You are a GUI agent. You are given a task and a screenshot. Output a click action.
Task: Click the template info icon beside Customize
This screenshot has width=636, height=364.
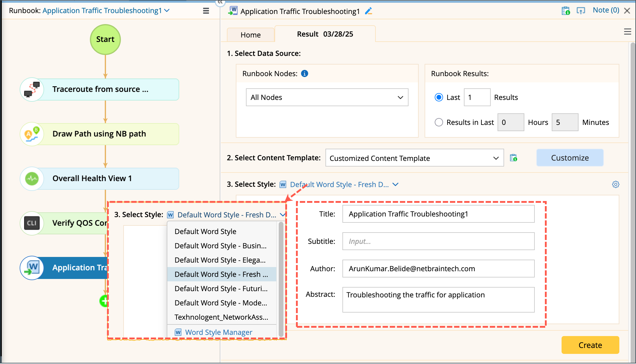point(513,158)
